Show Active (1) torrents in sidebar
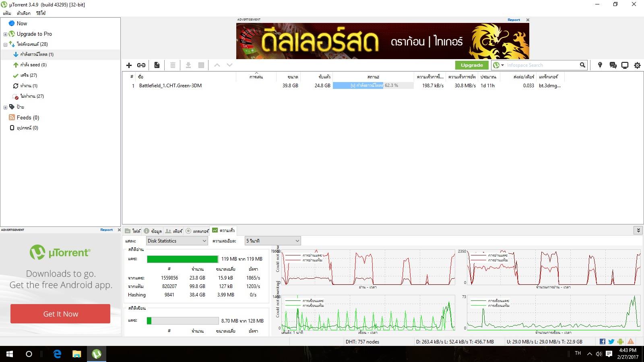This screenshot has height=362, width=644. click(29, 86)
